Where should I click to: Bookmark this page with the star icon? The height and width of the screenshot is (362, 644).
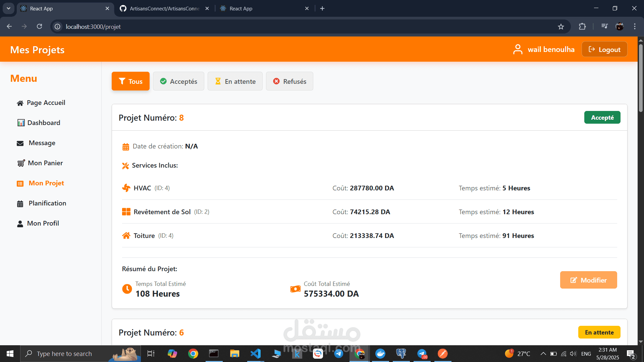(x=561, y=27)
